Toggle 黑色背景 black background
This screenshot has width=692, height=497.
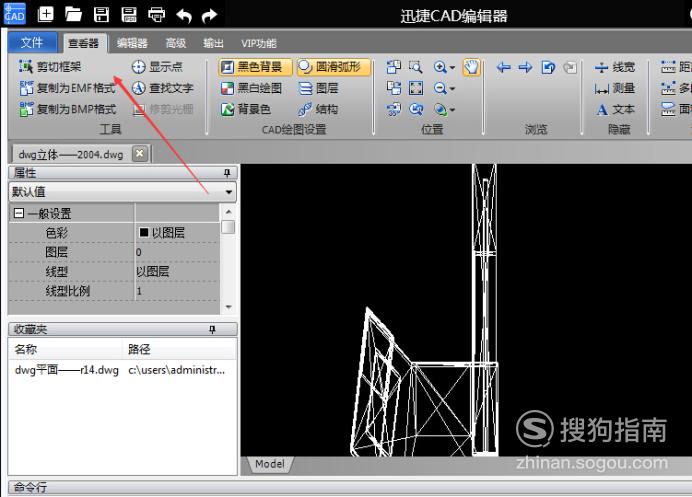255,67
